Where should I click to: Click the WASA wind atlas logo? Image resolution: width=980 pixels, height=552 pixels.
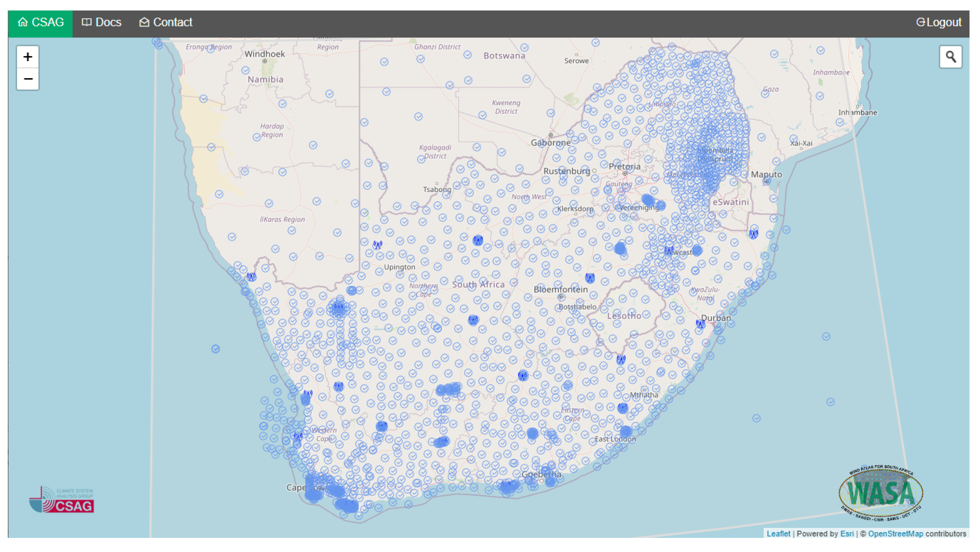click(x=881, y=493)
